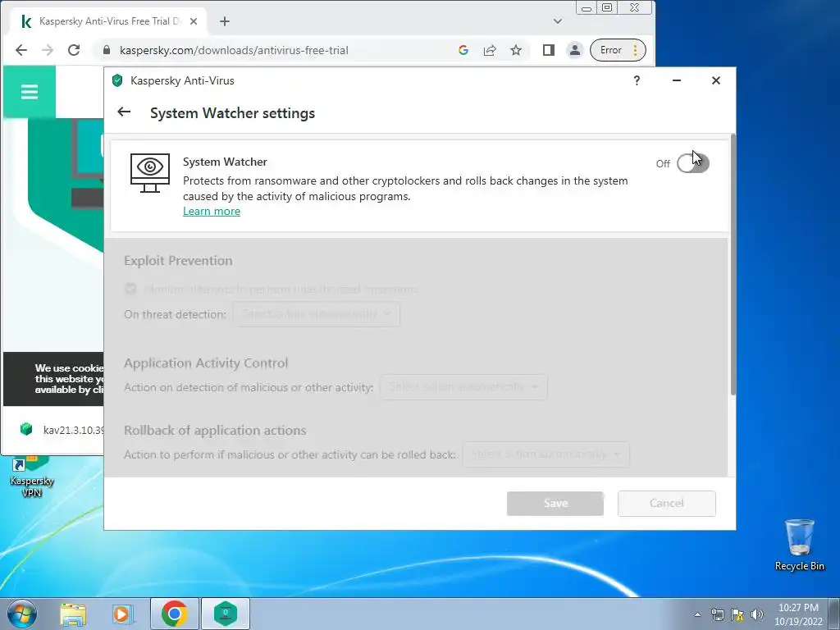Open a new Chrome tab
Image resolution: width=840 pixels, height=630 pixels.
(x=225, y=21)
